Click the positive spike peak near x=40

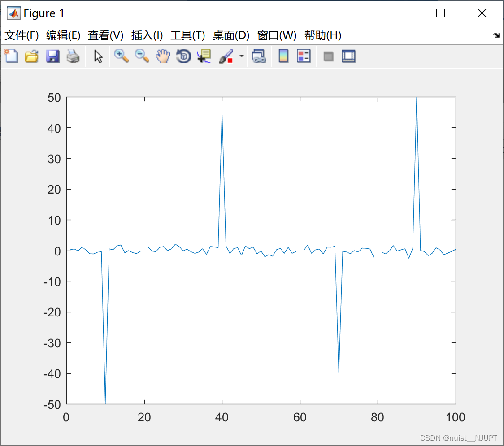click(222, 113)
